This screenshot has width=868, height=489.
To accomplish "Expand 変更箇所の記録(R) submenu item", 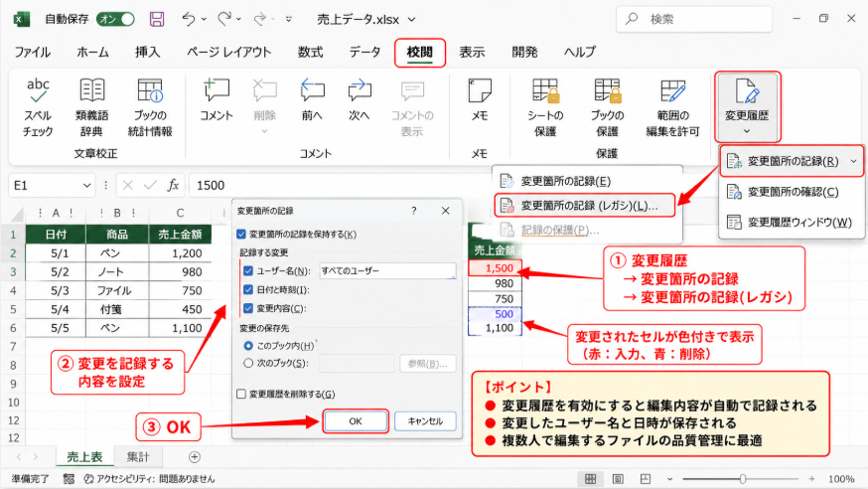I will pyautogui.click(x=792, y=161).
